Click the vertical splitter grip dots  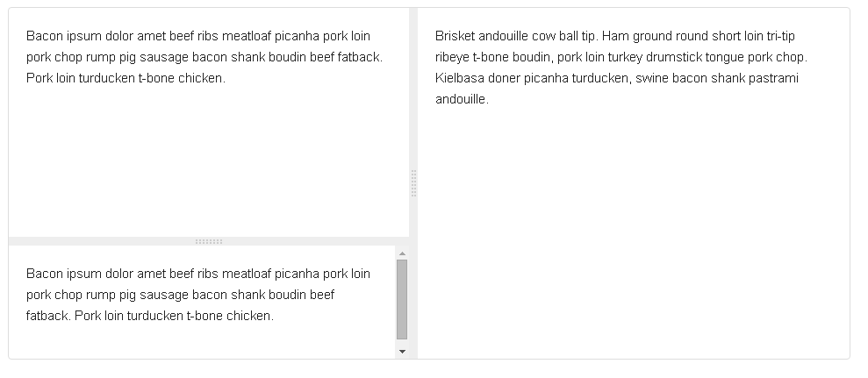pos(413,184)
